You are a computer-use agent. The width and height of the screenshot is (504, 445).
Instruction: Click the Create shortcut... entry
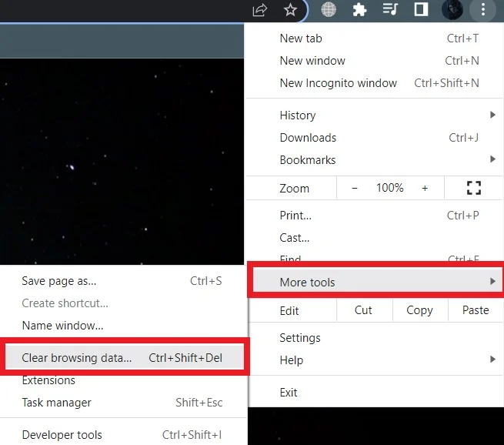coord(122,303)
